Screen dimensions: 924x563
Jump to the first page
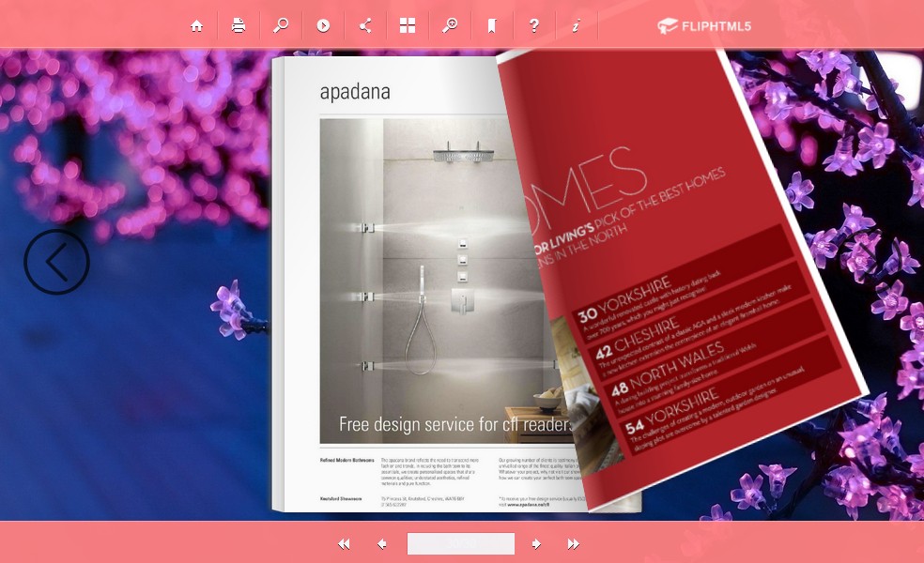pyautogui.click(x=344, y=544)
